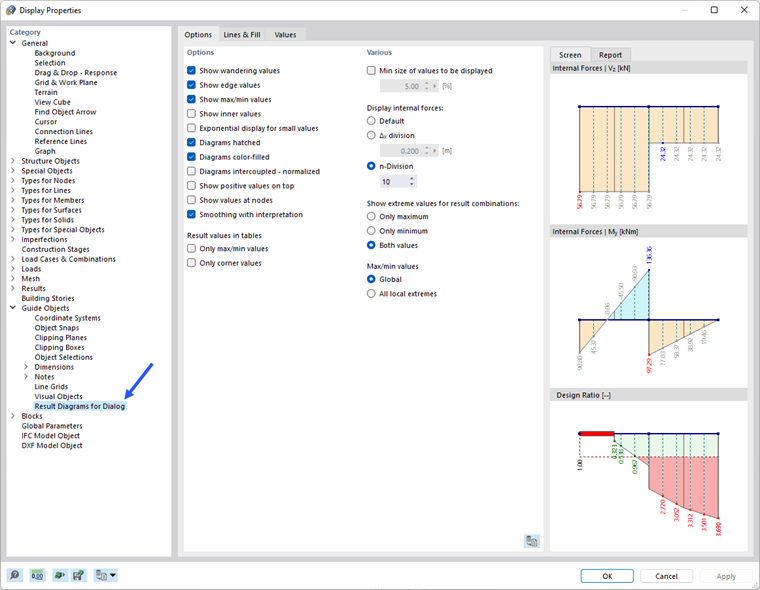
Task: Disable Show max/min values
Action: click(x=191, y=99)
